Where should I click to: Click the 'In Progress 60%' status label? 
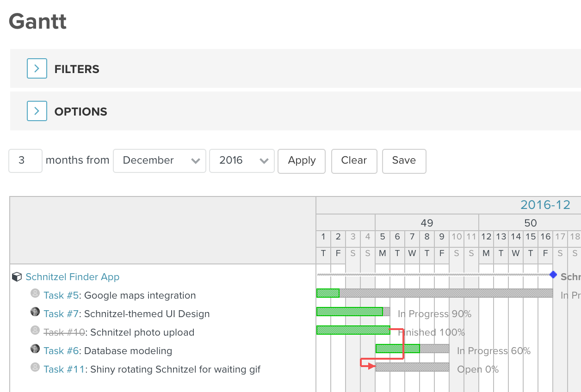point(494,351)
